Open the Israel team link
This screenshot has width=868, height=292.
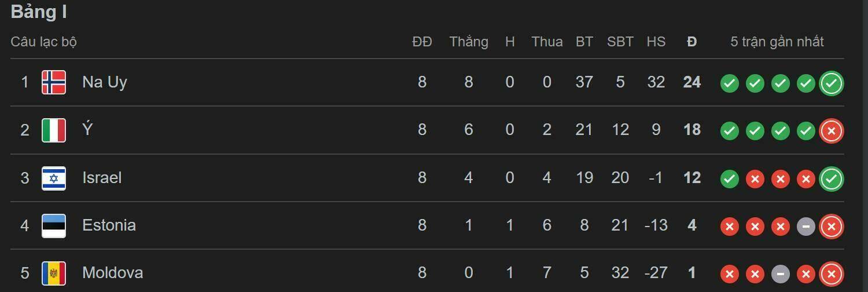102,178
